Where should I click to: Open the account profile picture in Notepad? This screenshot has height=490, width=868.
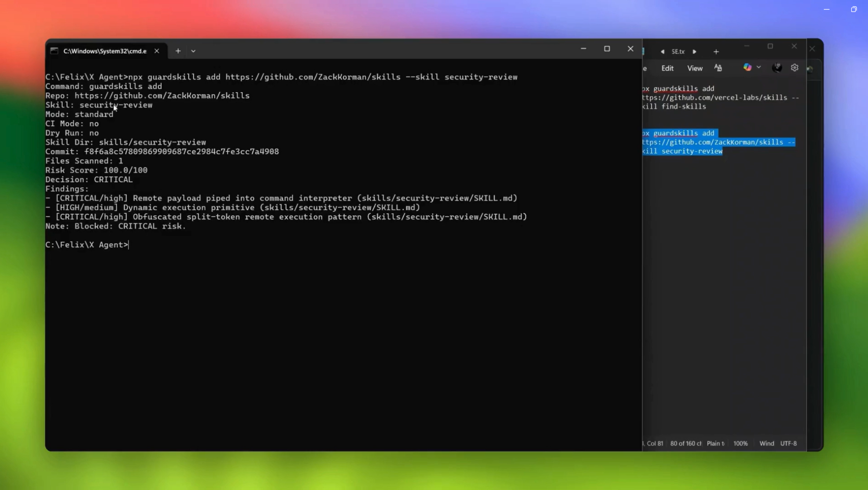777,68
